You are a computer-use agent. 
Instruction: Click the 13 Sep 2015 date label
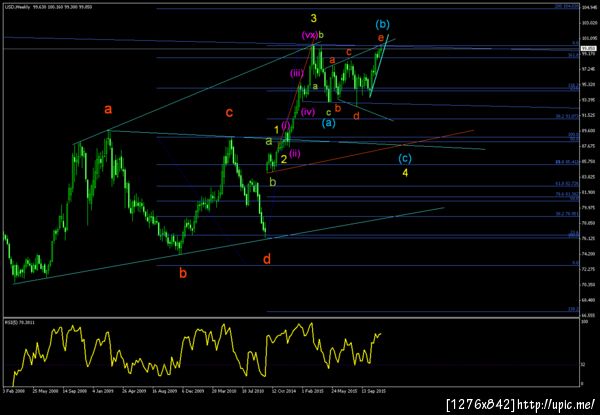pos(373,392)
